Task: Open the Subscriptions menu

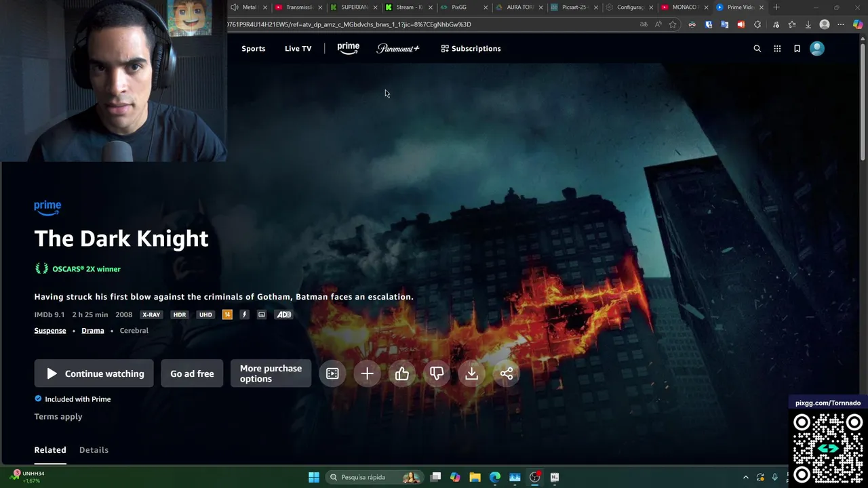Action: pos(471,49)
